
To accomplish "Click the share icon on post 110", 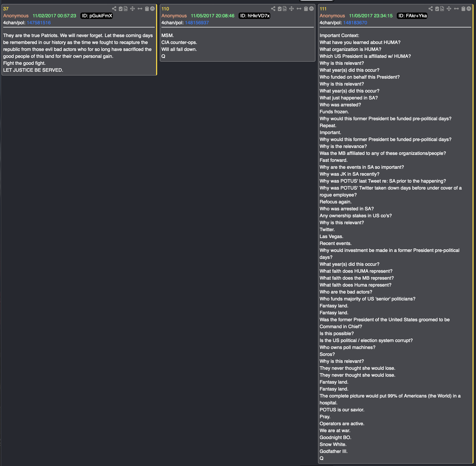I will point(273,9).
